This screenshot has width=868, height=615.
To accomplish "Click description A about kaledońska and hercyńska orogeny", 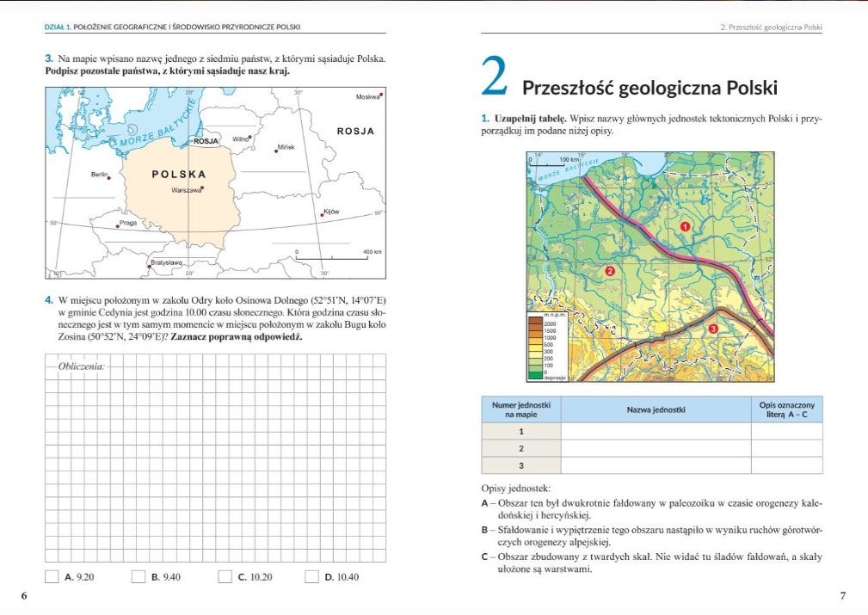I will pos(651,509).
